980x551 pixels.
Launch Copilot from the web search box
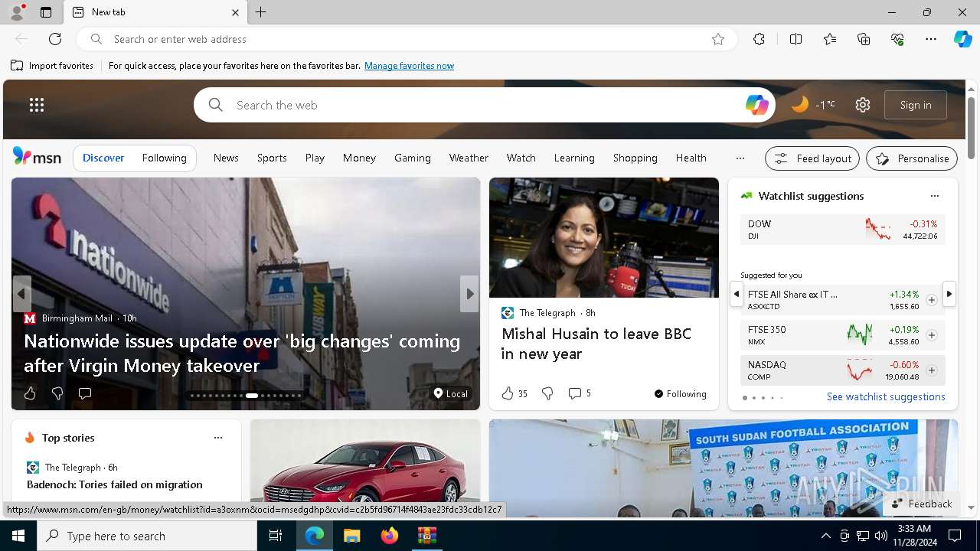coord(756,105)
